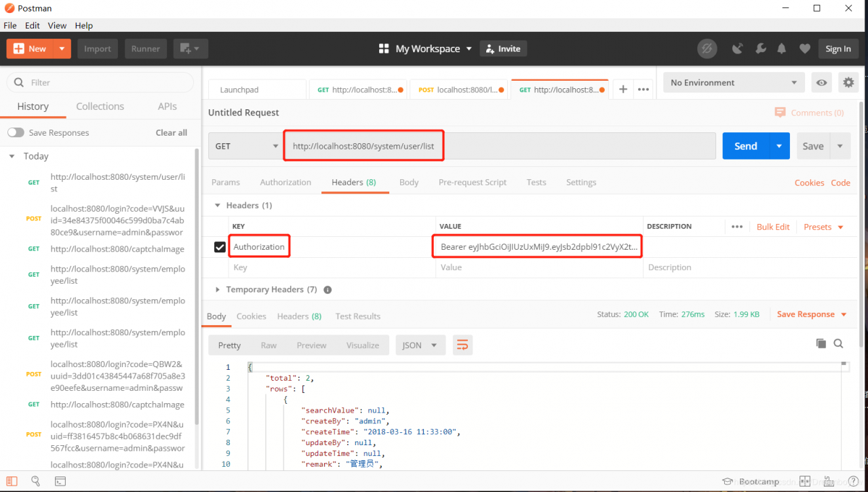Toggle the sidebar from status bar
This screenshot has height=492, width=868.
12,481
